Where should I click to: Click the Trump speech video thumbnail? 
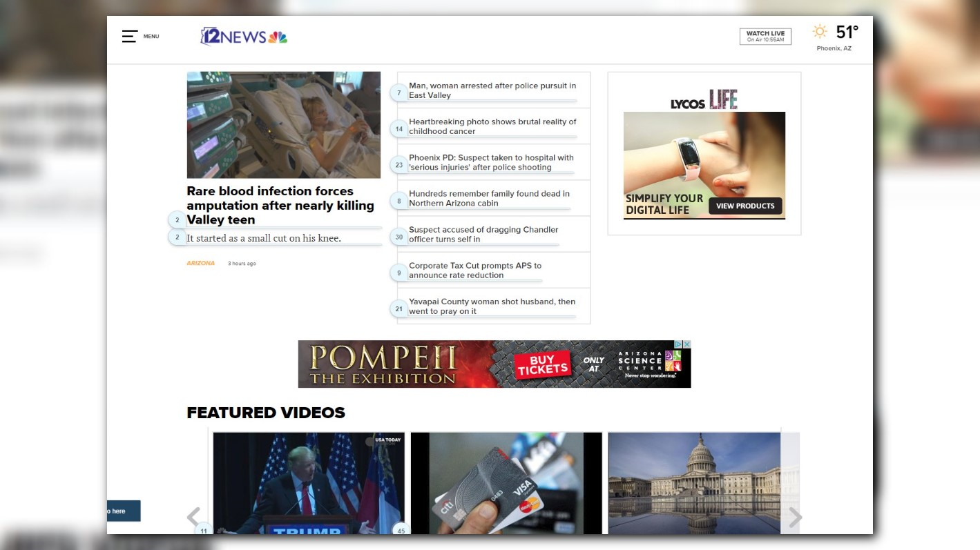pyautogui.click(x=309, y=483)
